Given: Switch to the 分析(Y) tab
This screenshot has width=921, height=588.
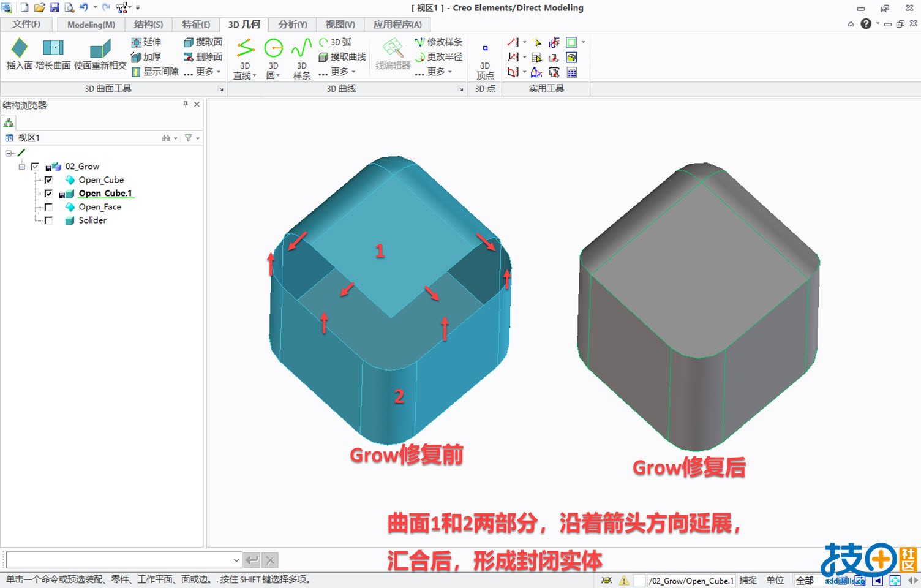Looking at the screenshot, I should [293, 24].
